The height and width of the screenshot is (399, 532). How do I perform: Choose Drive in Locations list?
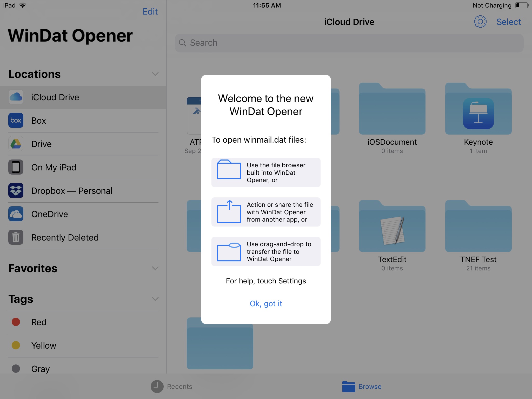[x=83, y=144]
